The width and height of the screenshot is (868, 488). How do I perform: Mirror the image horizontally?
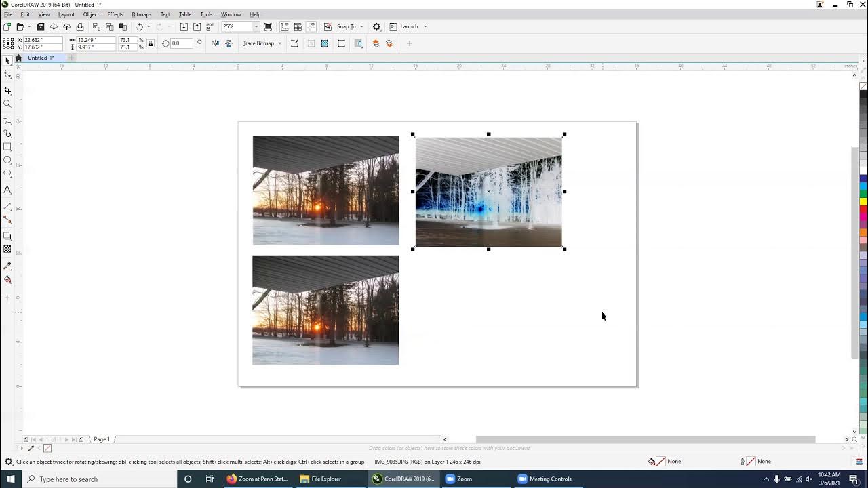tap(216, 43)
